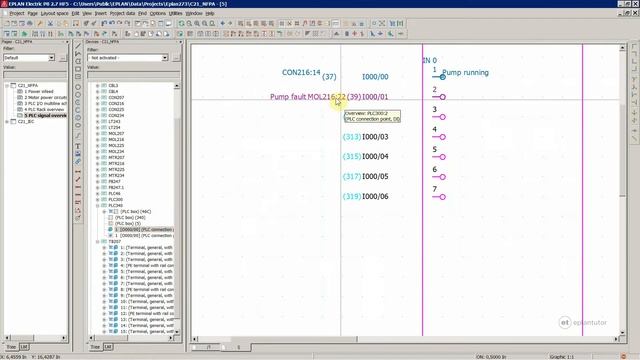
Task: Click the Zoom window magnifier icon
Action: (x=189, y=24)
